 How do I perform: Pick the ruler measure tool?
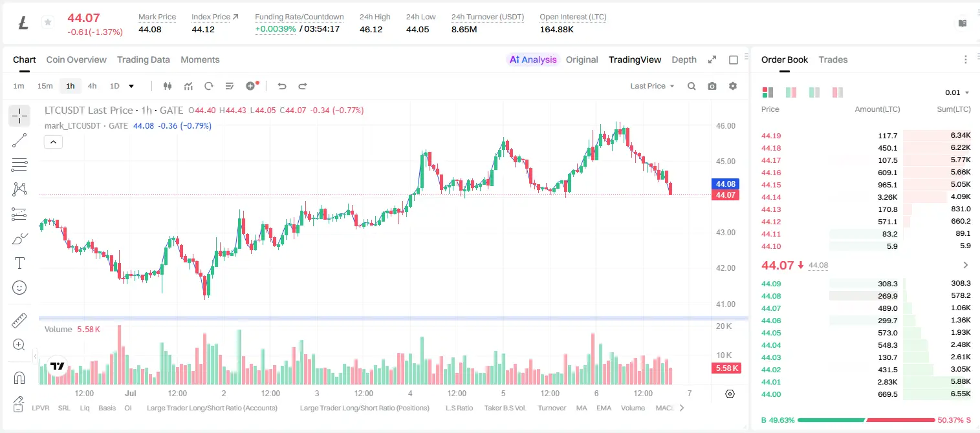(19, 321)
